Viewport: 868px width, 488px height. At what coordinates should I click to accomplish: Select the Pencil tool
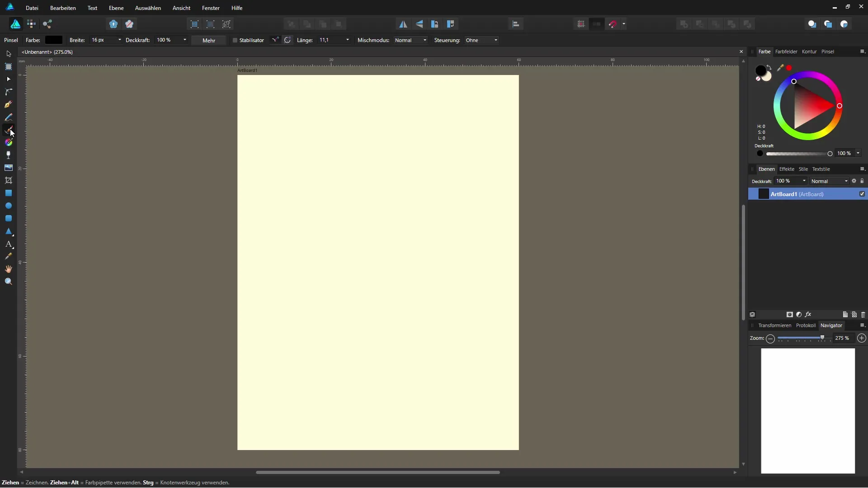point(9,117)
